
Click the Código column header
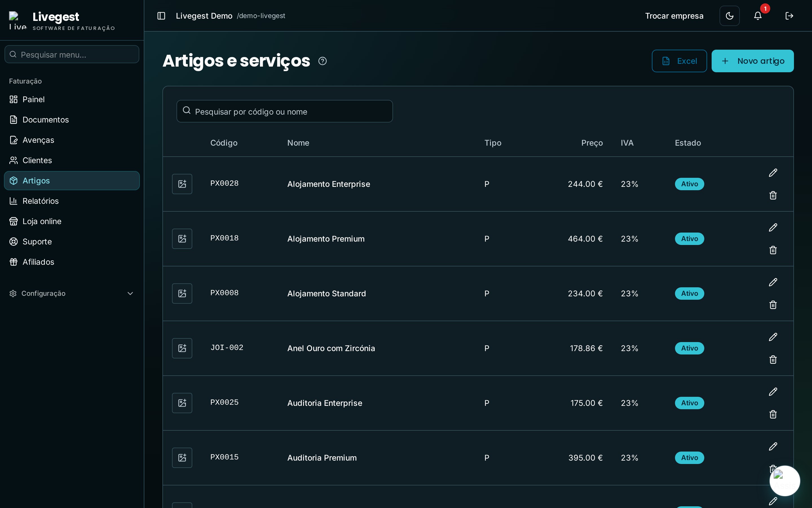[224, 143]
